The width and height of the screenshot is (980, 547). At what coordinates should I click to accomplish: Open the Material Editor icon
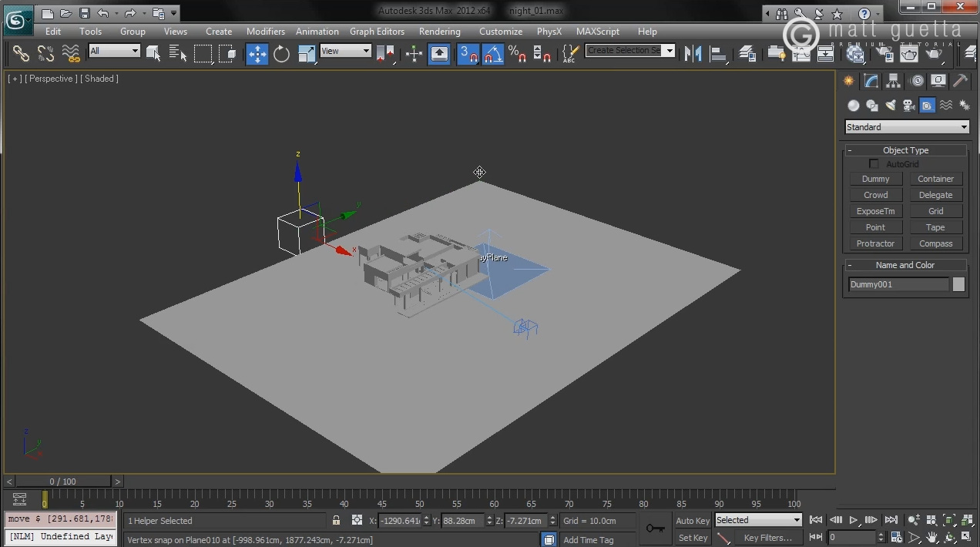(x=855, y=53)
